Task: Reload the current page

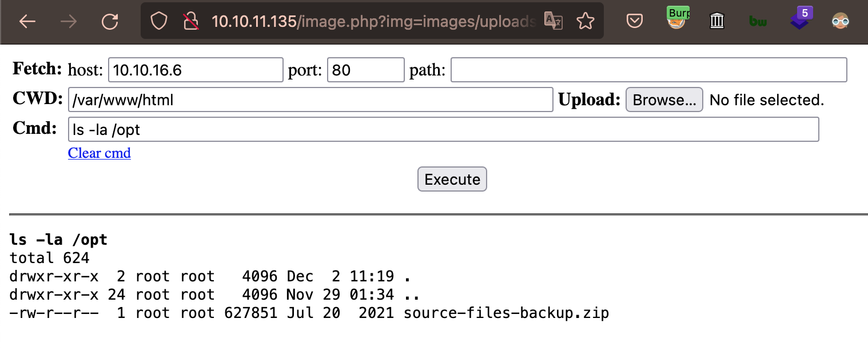Action: click(x=110, y=22)
